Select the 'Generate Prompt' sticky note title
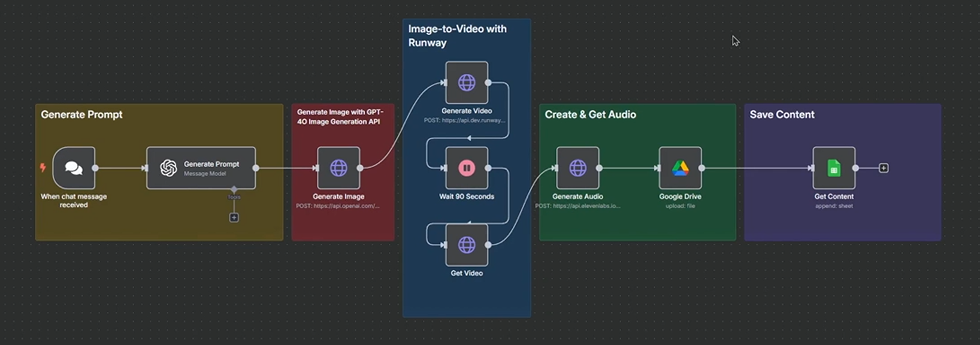This screenshot has height=345, width=980. click(81, 114)
